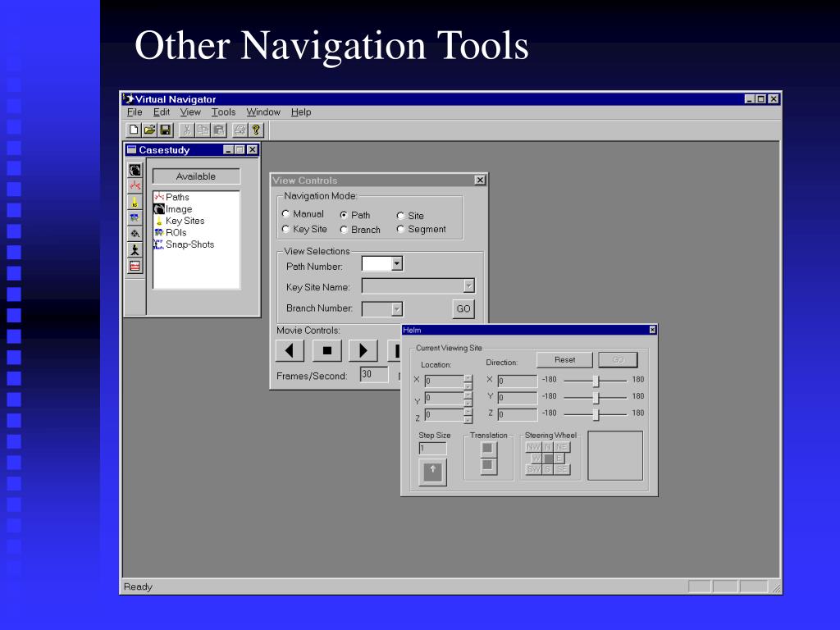
Task: Select Key Sites in the Available list
Action: [180, 221]
